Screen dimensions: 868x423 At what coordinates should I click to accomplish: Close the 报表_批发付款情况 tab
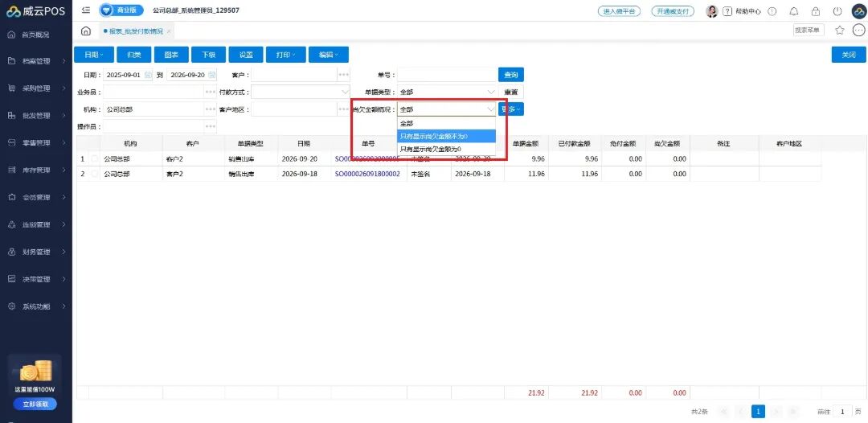coord(169,31)
